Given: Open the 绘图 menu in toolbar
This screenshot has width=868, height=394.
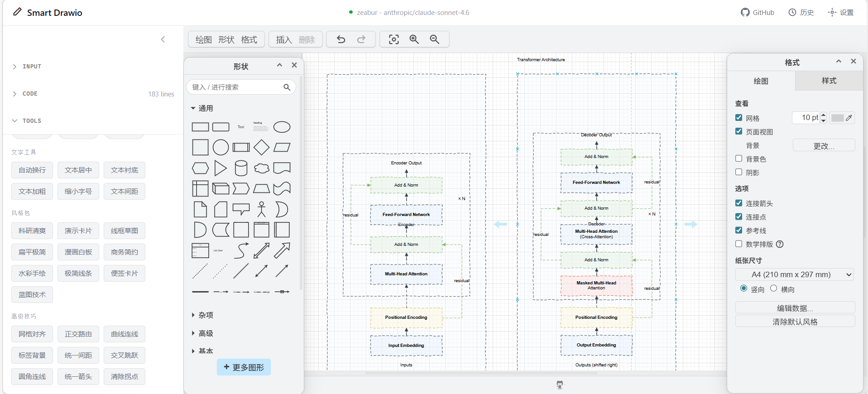Looking at the screenshot, I should [204, 40].
